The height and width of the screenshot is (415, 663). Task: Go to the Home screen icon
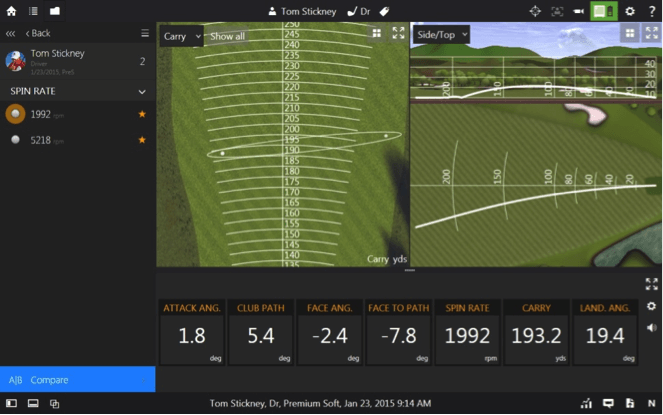11,11
